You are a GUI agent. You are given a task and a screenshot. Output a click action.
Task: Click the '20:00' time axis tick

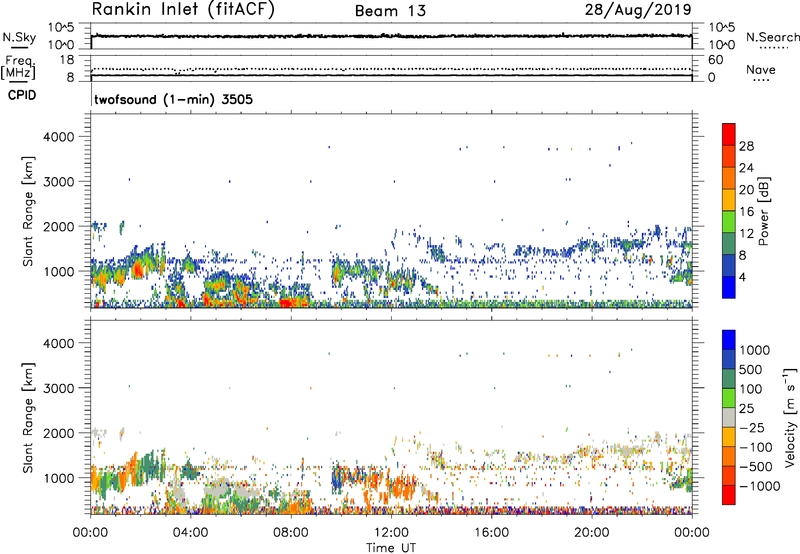(592, 533)
